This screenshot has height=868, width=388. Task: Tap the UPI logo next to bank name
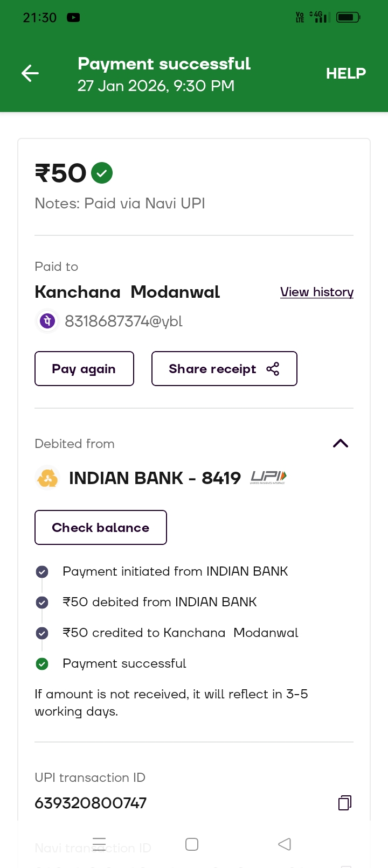point(268,477)
